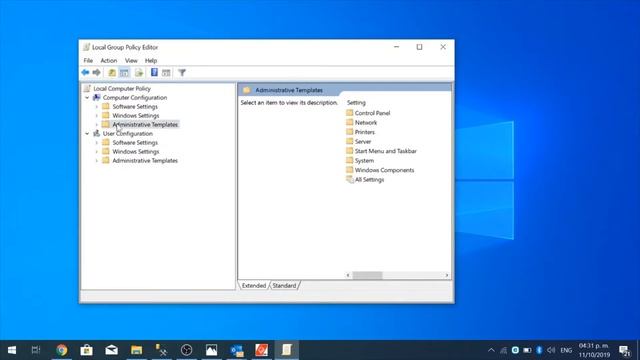This screenshot has width=640, height=360.
Task: Click the Local Computer Policy root icon
Action: (87, 88)
